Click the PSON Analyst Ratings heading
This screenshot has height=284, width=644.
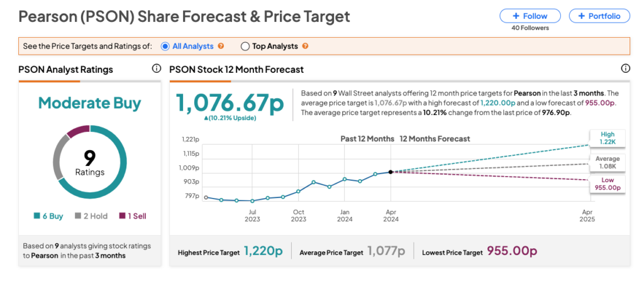click(x=65, y=69)
